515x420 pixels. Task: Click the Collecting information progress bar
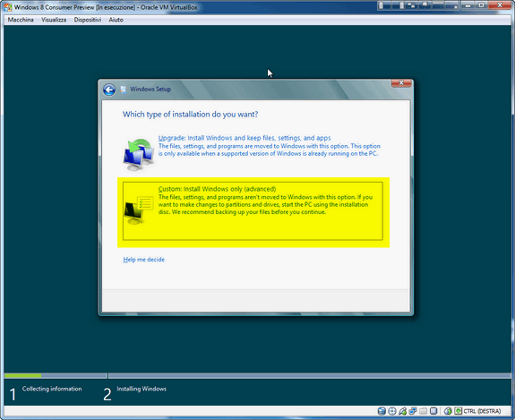56,375
